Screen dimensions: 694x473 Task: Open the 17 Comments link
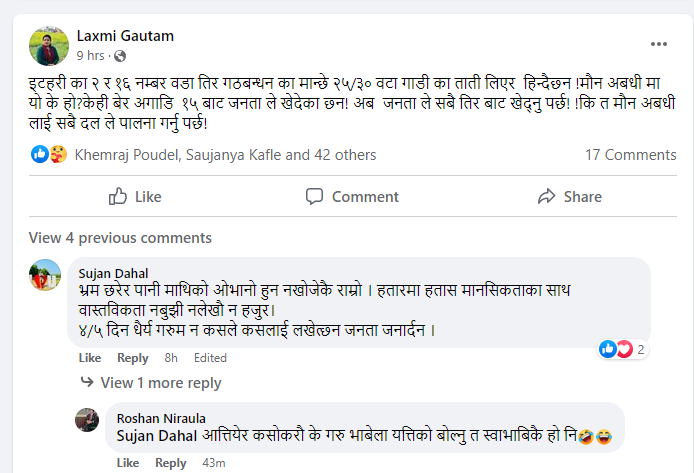pyautogui.click(x=630, y=154)
